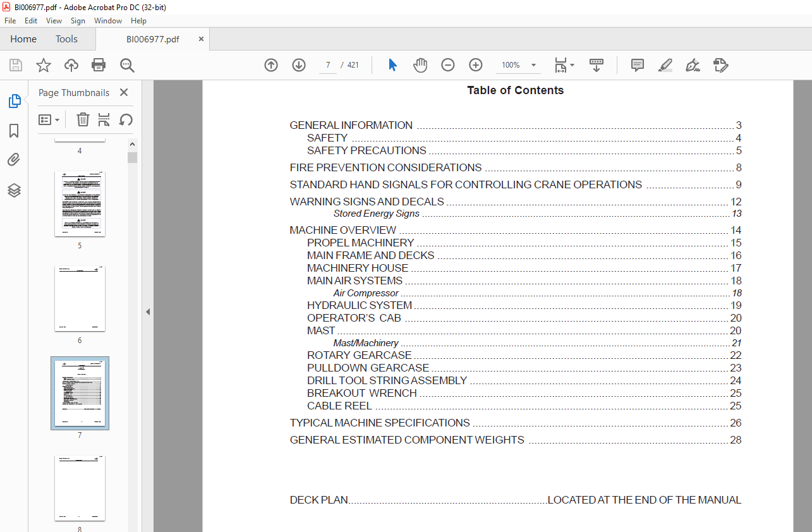Switch to the Tools tab

coord(66,39)
